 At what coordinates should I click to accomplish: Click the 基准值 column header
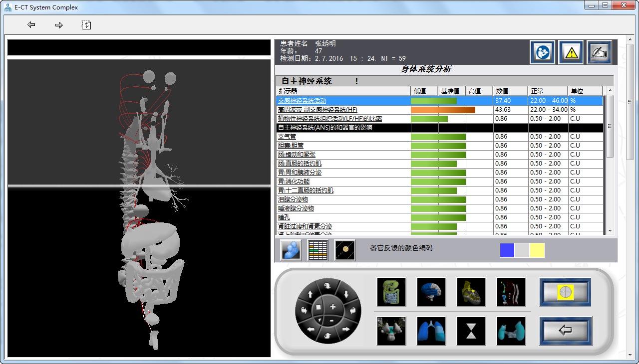(452, 91)
